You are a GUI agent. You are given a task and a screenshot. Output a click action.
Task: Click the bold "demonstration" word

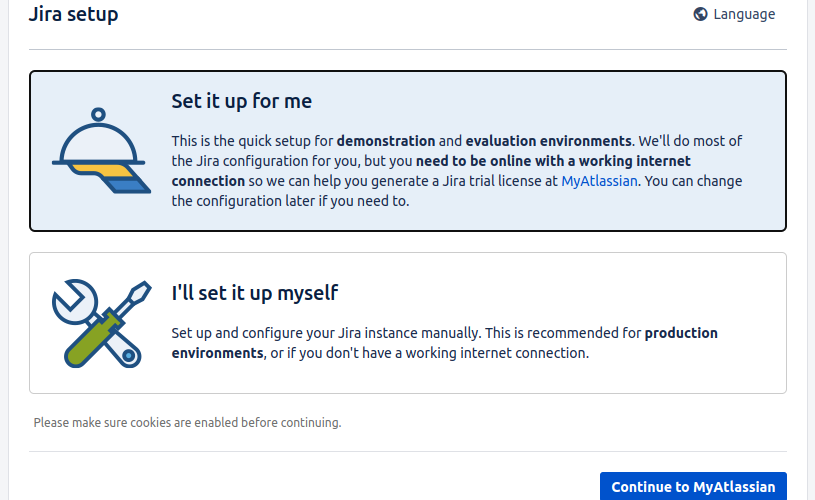tap(386, 141)
